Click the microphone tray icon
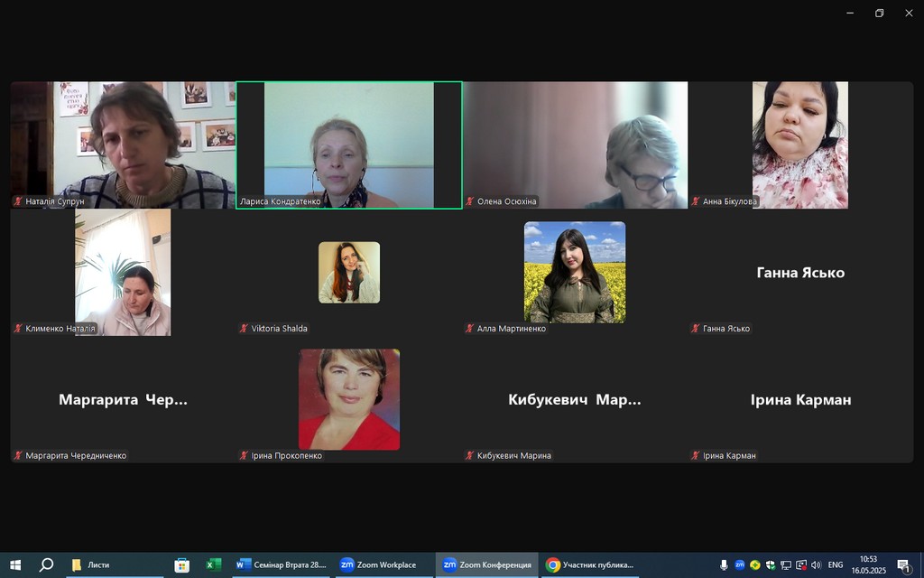The image size is (924, 578). 724,565
